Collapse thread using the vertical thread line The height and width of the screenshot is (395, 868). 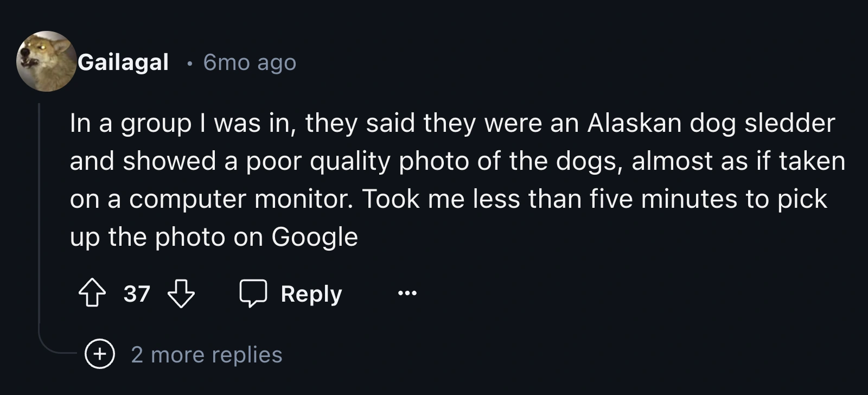tap(40, 217)
